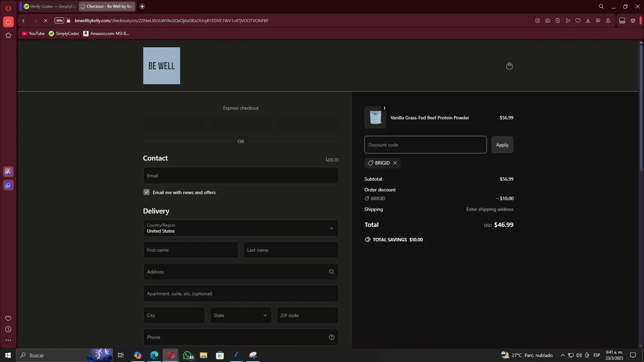Expand the Country/Region dropdown
The width and height of the screenshot is (644, 362).
241,228
